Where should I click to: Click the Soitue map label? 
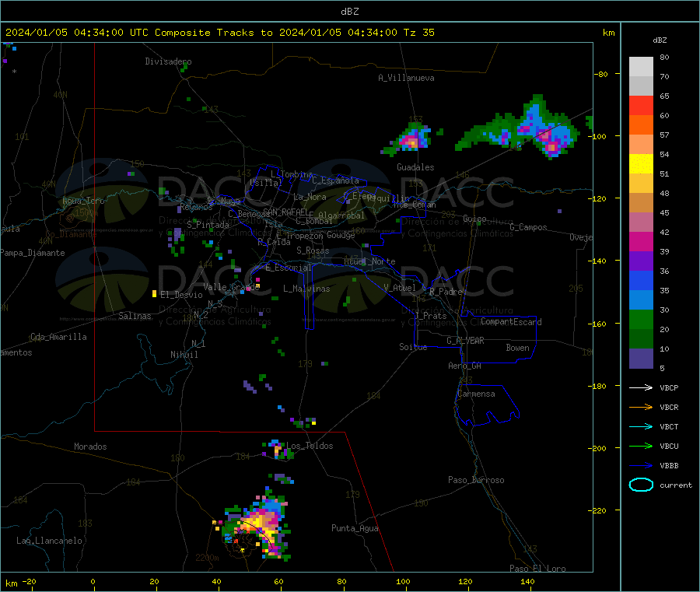point(413,347)
